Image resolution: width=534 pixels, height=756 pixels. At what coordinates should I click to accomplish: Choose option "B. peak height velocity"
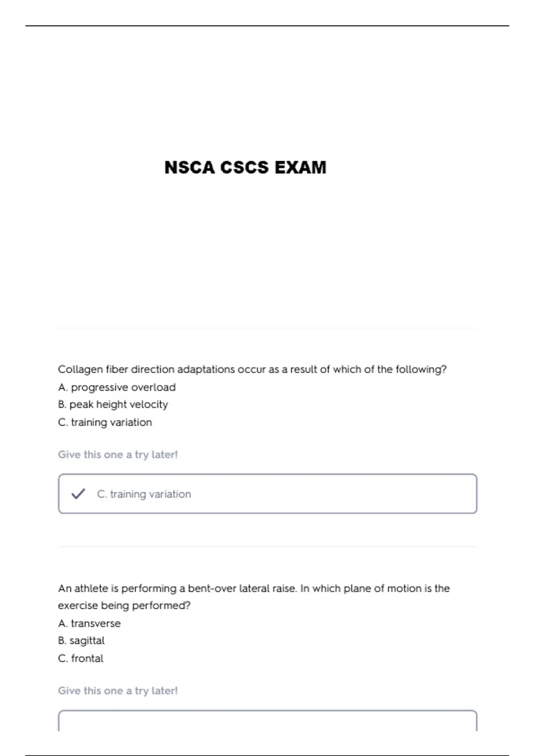pos(113,404)
